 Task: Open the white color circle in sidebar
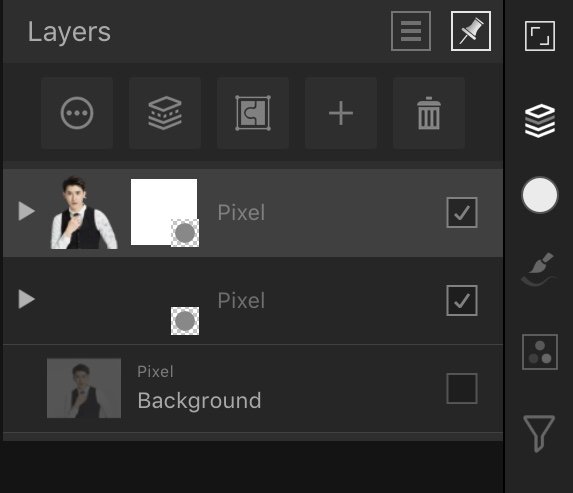(x=540, y=195)
